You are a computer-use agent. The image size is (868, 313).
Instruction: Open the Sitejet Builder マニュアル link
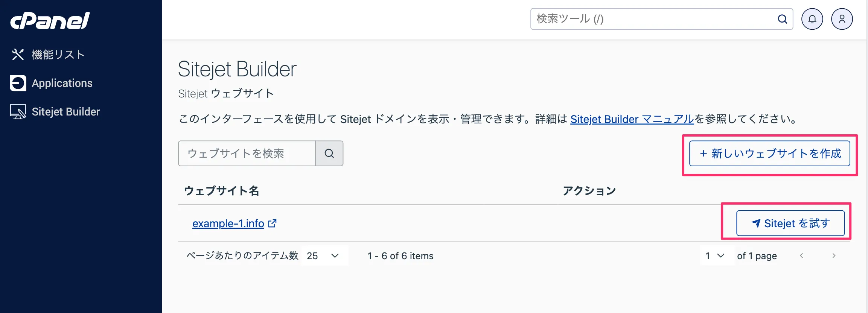632,119
